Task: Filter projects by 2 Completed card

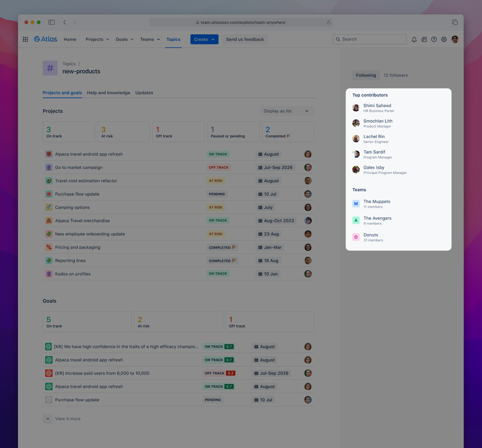Action: tap(288, 132)
